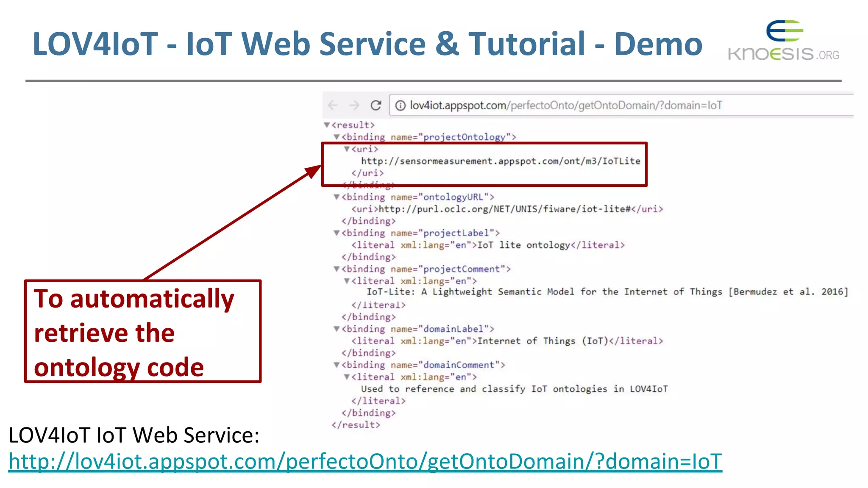This screenshot has width=868, height=488.
Task: Open the LOV4IoT web service hyperlink
Action: [365, 461]
